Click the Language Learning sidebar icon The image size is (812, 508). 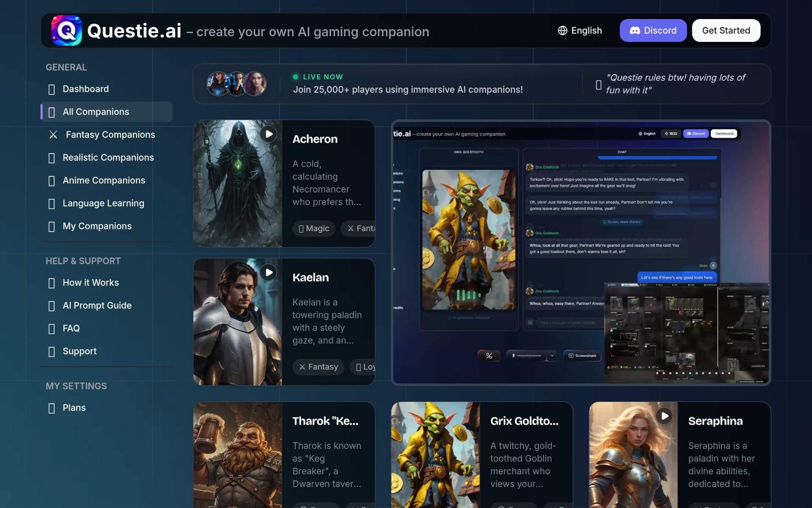click(x=52, y=204)
